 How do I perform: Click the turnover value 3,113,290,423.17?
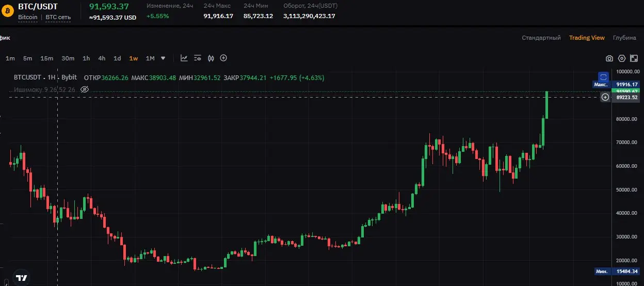[x=310, y=16]
